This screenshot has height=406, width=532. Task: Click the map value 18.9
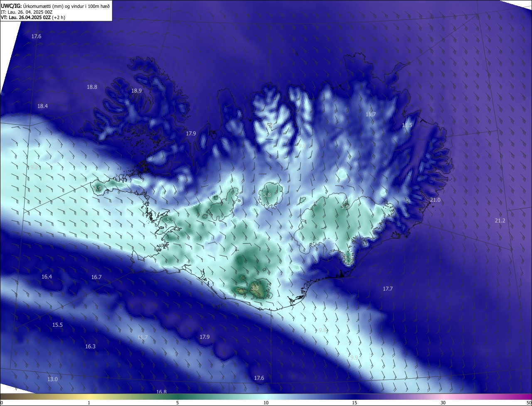click(x=136, y=90)
